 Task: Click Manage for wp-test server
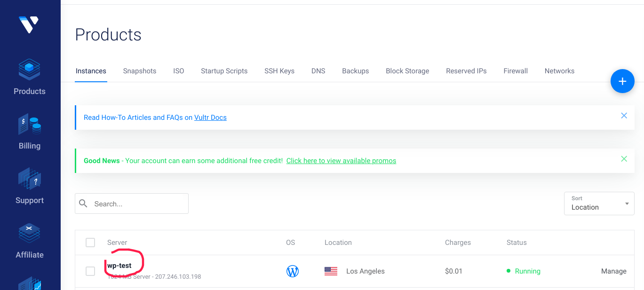[613, 271]
